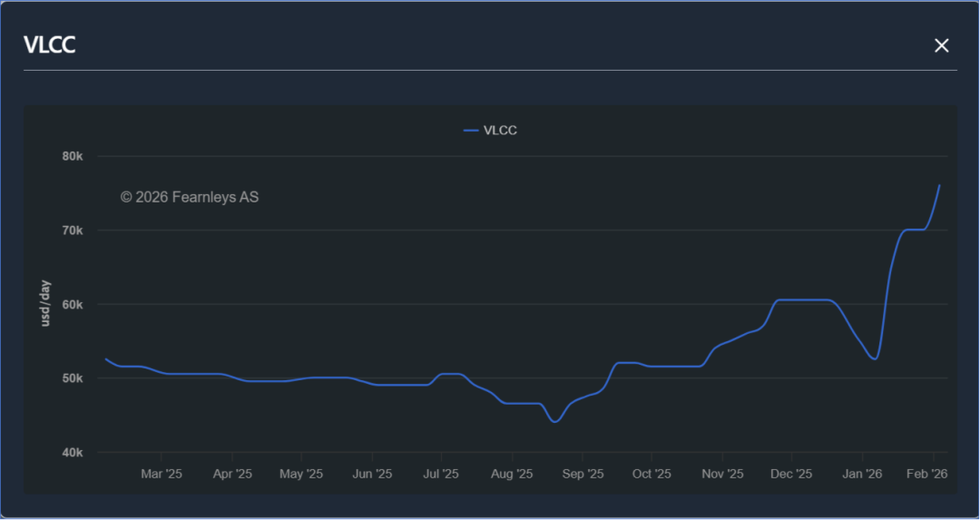Click the Aug '25 axis label
This screenshot has height=520, width=980.
pyautogui.click(x=512, y=474)
